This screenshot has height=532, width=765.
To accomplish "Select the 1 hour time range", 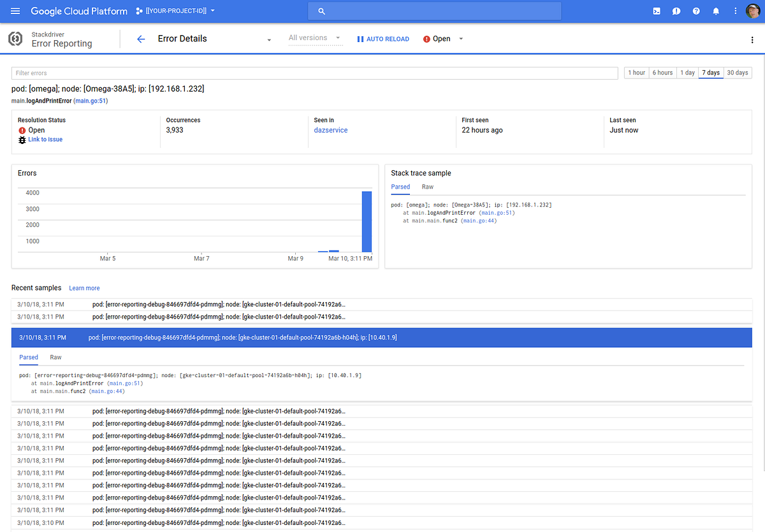I will click(636, 73).
